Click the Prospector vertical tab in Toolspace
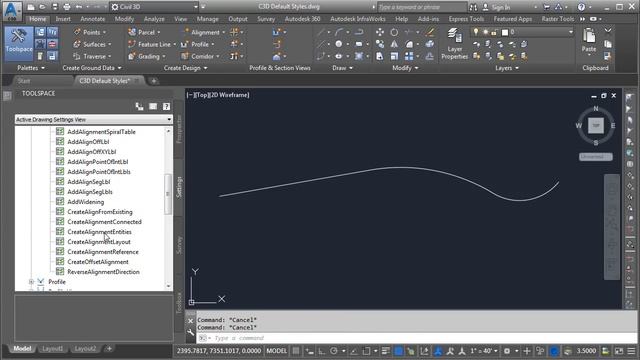This screenshot has height=360, width=640. (x=178, y=129)
